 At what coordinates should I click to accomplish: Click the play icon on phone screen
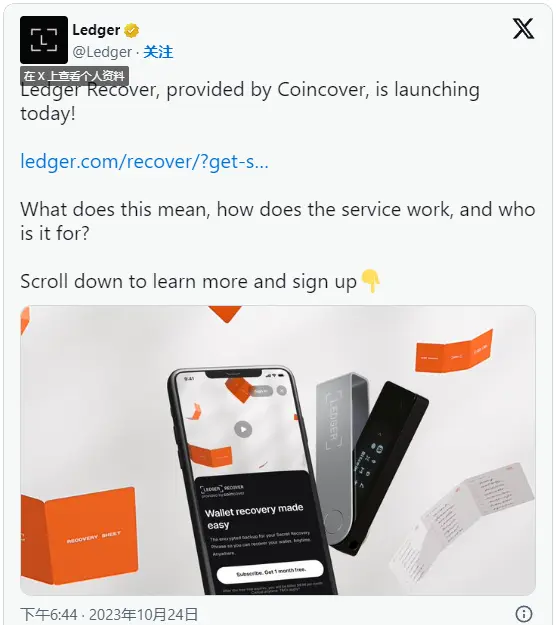click(x=243, y=429)
